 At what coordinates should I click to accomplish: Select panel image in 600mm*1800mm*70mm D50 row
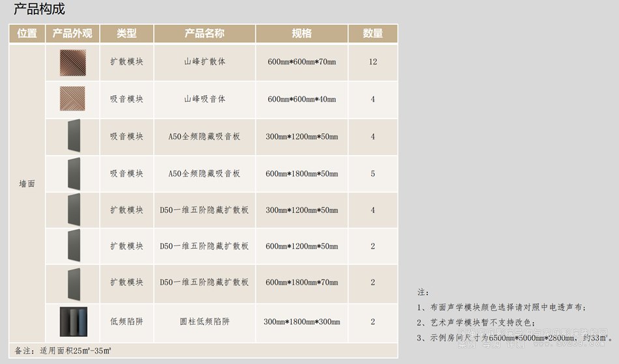click(73, 283)
